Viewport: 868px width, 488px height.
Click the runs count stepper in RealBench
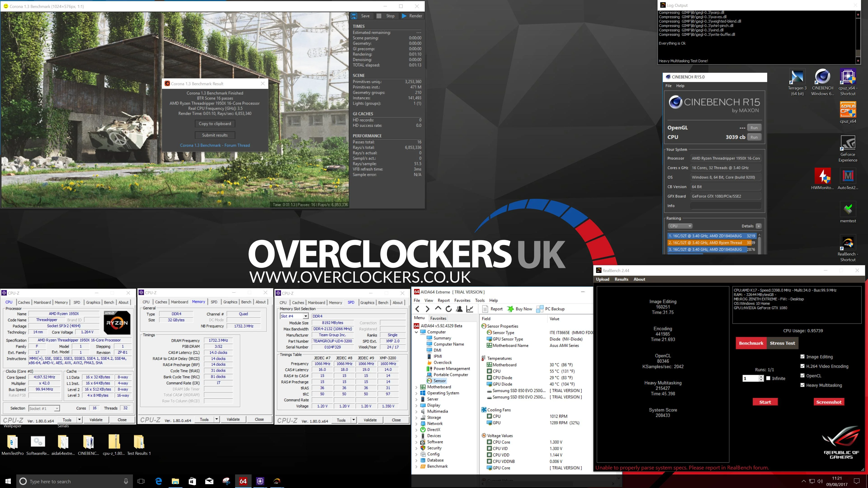(761, 379)
